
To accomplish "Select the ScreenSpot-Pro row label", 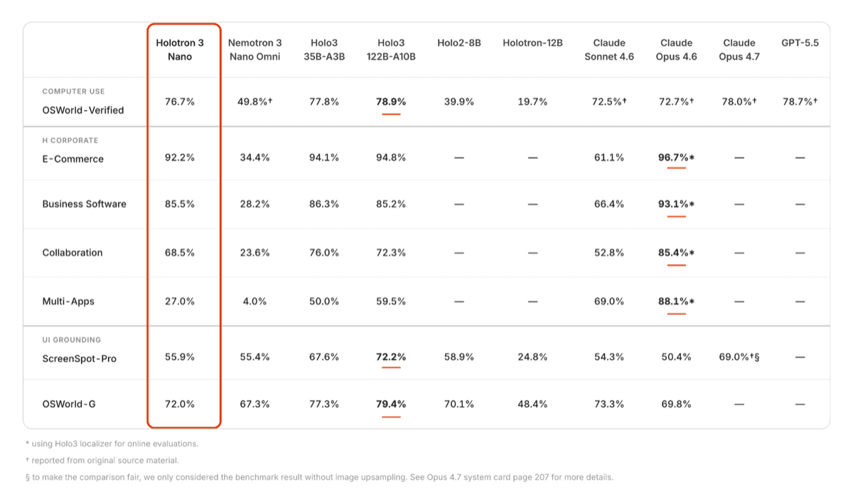I will [79, 359].
